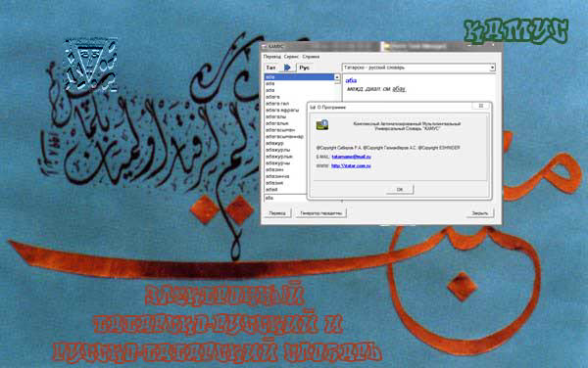Click the Закрыть button
The height and width of the screenshot is (368, 588).
tap(480, 213)
